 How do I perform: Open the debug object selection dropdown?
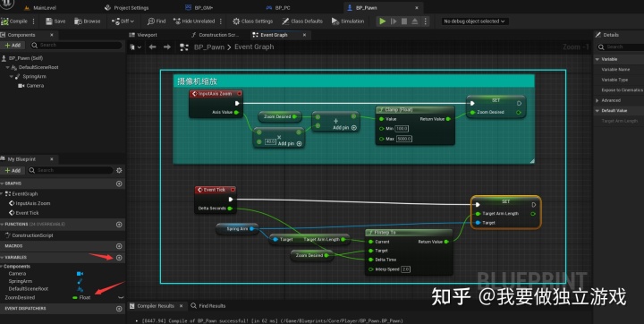coord(474,21)
